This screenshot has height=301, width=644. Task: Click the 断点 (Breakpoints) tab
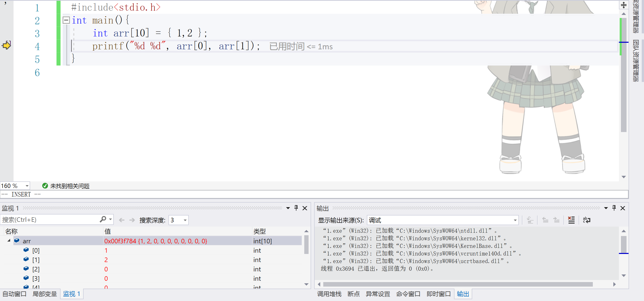pos(353,294)
